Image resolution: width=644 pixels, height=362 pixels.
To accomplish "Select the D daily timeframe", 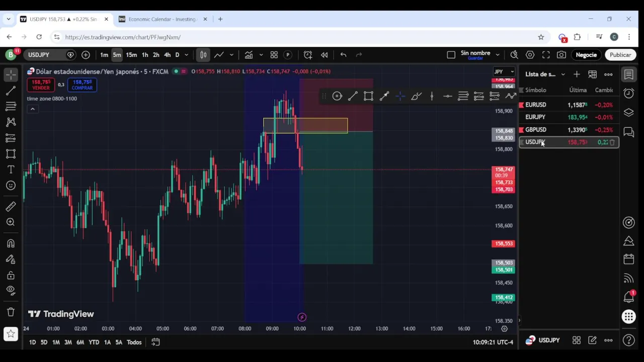I will tap(177, 55).
